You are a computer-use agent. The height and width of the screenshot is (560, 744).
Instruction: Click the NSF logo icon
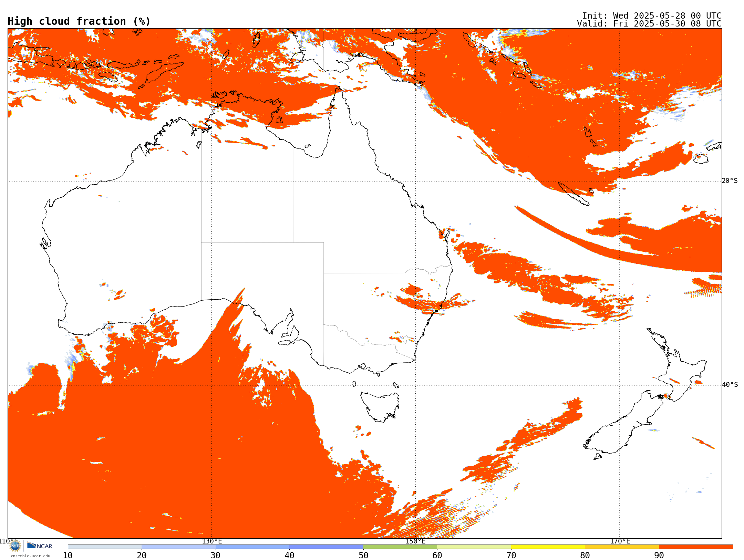(15, 546)
